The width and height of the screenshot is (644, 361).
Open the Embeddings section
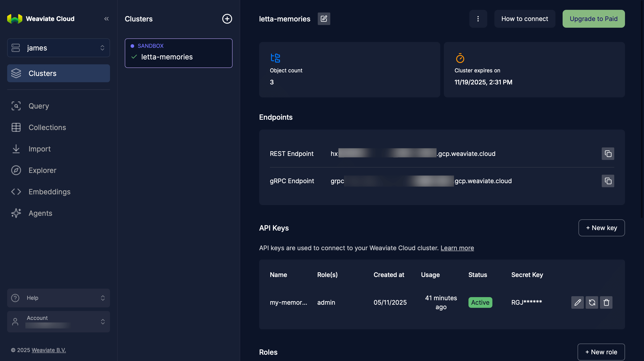[x=49, y=192]
